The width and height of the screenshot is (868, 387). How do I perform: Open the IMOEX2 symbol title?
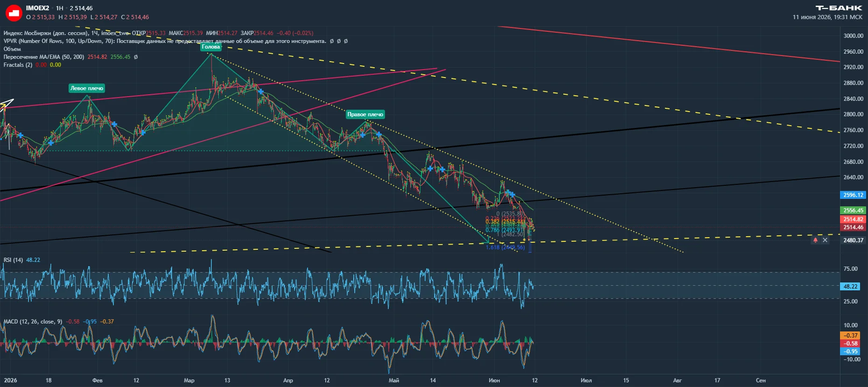[x=37, y=8]
